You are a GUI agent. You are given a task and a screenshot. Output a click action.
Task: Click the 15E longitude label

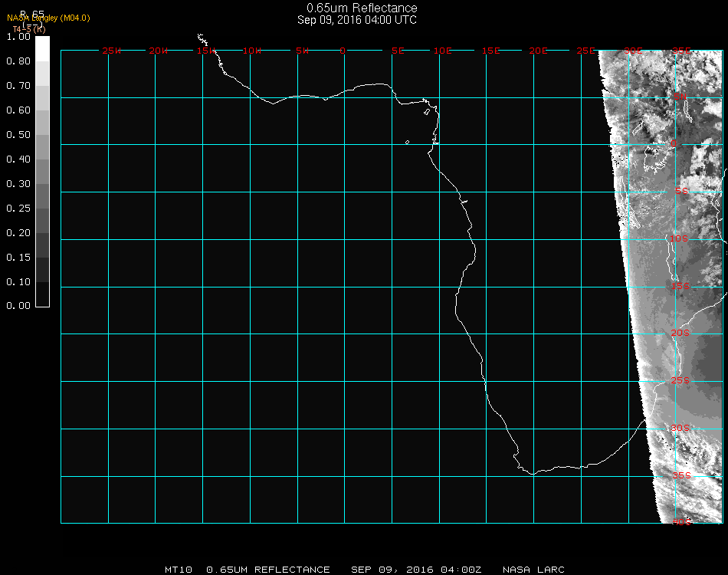click(x=490, y=51)
